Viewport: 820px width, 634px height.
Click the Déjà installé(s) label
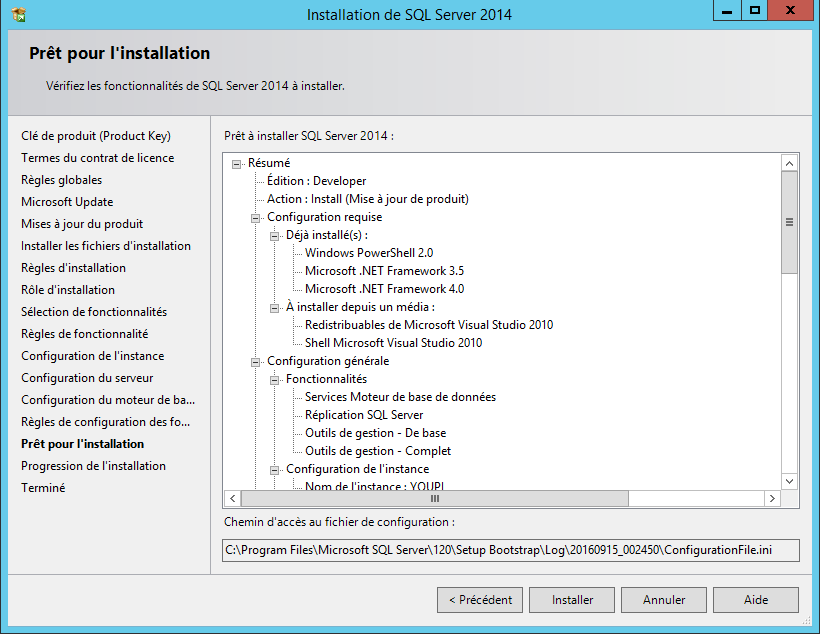327,235
